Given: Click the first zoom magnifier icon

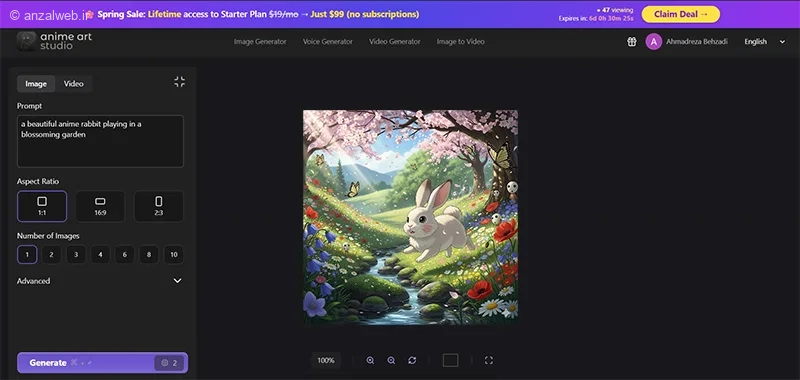Looking at the screenshot, I should click(370, 361).
